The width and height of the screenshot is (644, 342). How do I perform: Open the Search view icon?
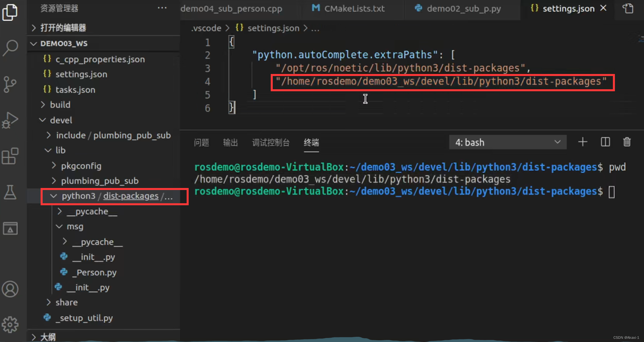[10, 48]
